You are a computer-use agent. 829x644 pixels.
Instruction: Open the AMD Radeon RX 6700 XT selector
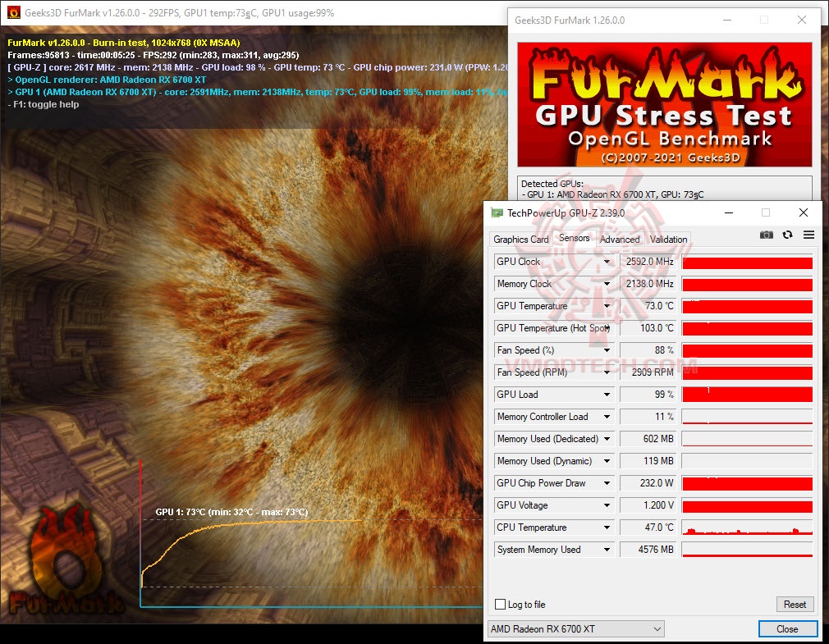click(x=575, y=628)
